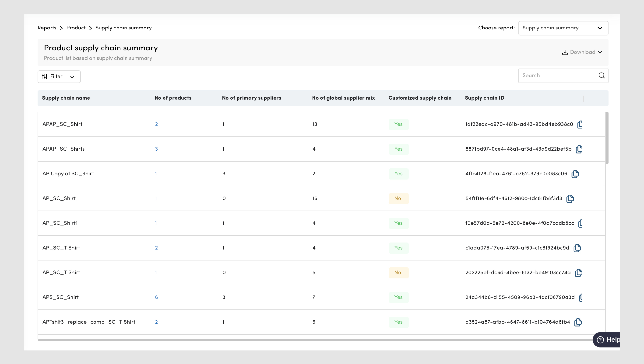Copy supply chain ID for APAP_SC_Shirt
This screenshot has width=644, height=364.
580,124
